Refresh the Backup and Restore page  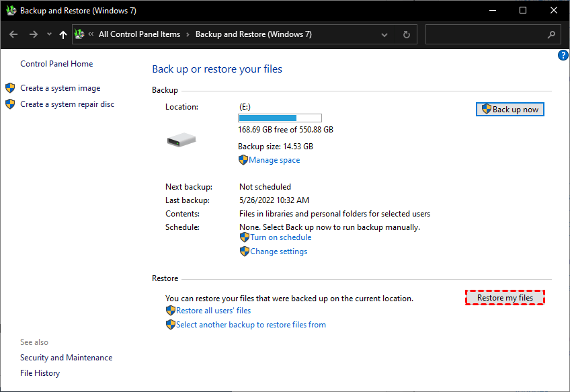click(406, 34)
